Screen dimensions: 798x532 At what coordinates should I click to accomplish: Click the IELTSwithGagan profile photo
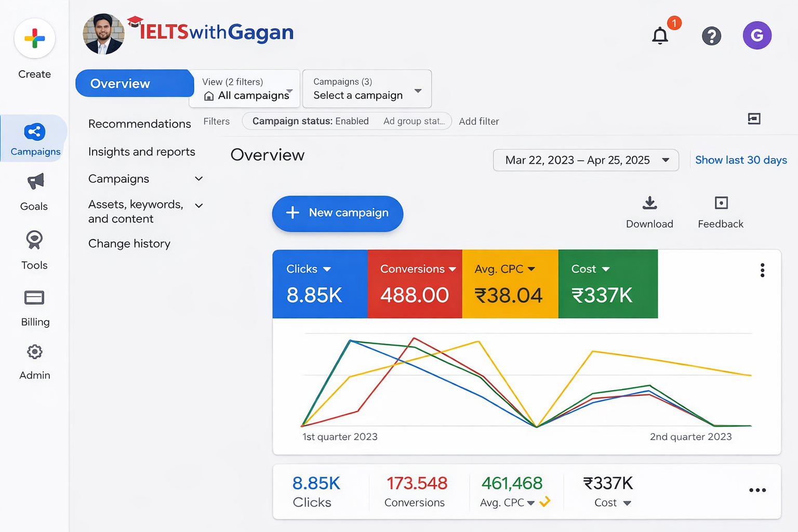[104, 34]
